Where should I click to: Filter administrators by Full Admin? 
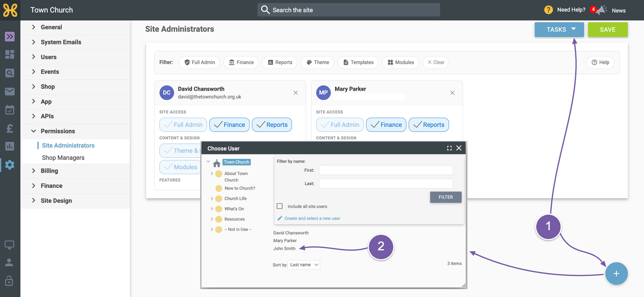199,62
